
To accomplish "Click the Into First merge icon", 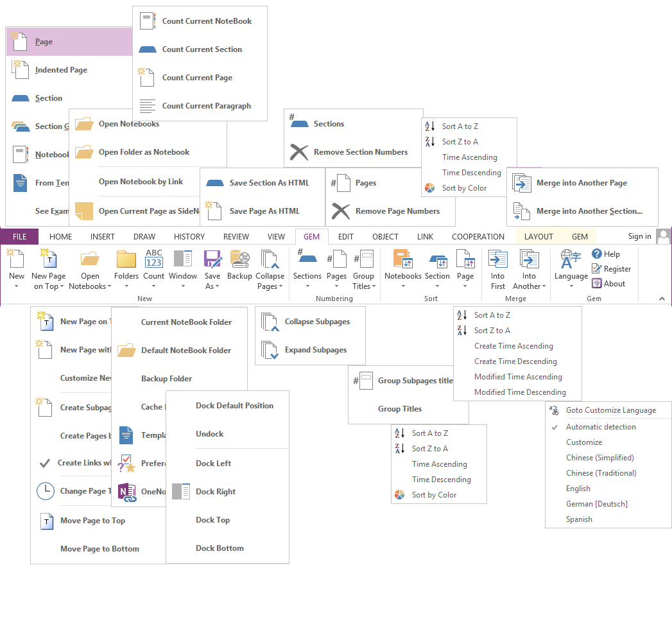I will click(x=498, y=260).
